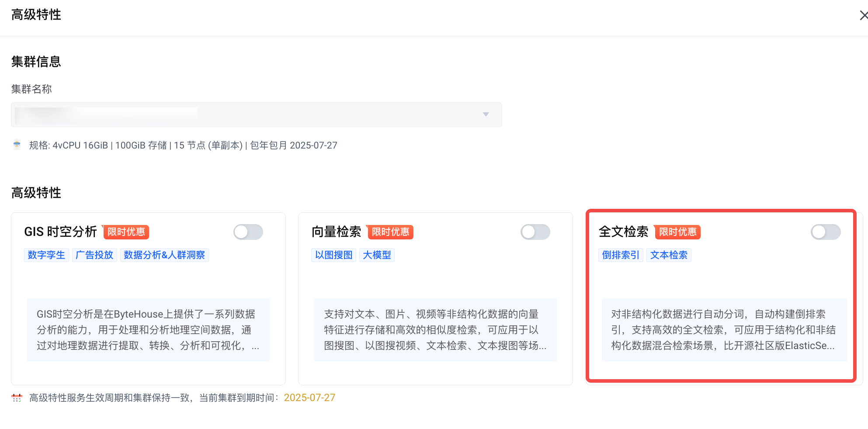Select the 以图搜图 tag
Viewport: 868px width, 429px height.
point(333,255)
